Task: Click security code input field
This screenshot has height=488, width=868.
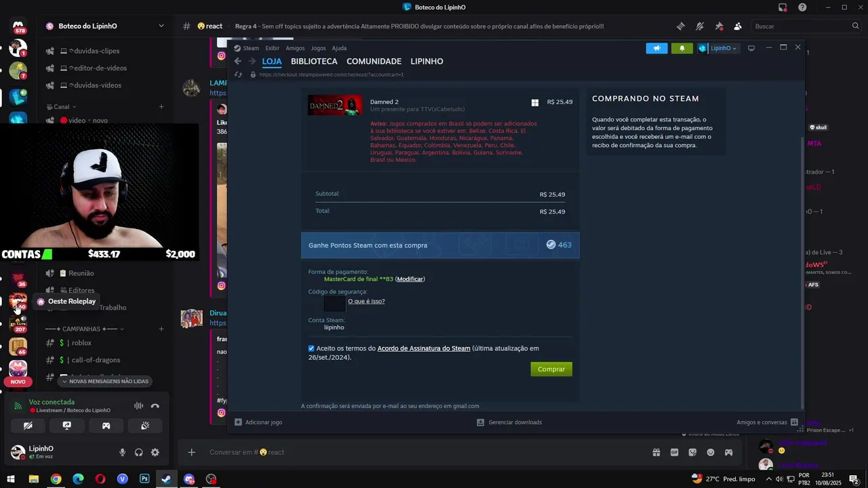Action: (x=334, y=303)
